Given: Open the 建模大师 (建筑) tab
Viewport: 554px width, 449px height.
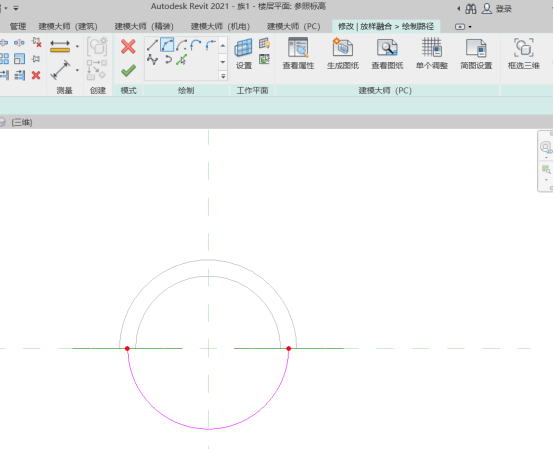Looking at the screenshot, I should click(x=68, y=26).
